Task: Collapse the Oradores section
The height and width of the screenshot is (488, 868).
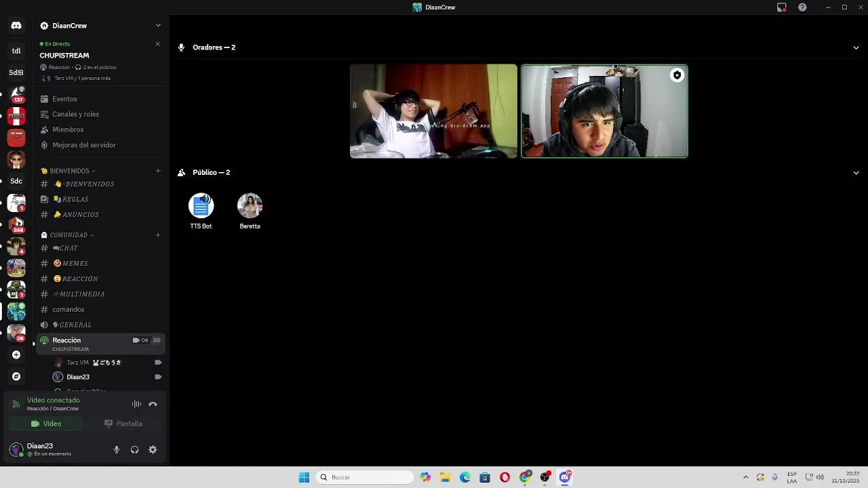Action: pos(856,47)
